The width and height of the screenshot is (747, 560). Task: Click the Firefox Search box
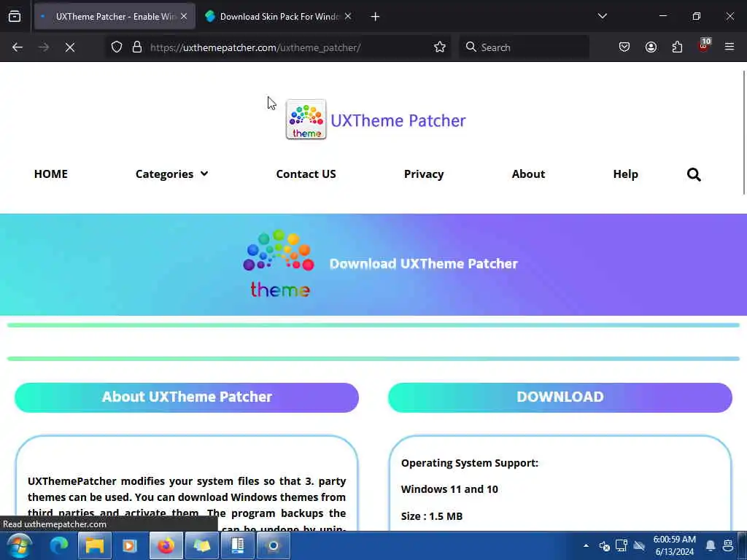524,47
